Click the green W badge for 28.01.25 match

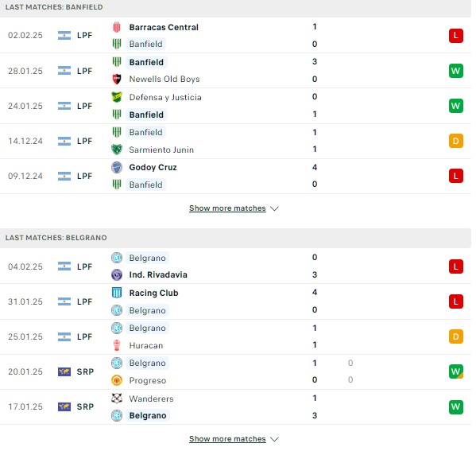point(455,71)
